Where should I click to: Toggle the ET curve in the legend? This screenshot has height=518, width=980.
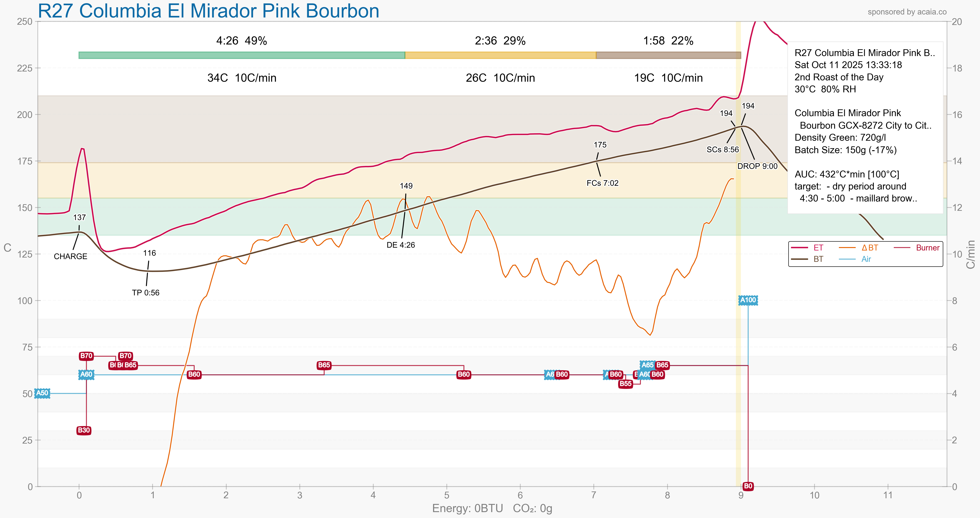[818, 248]
